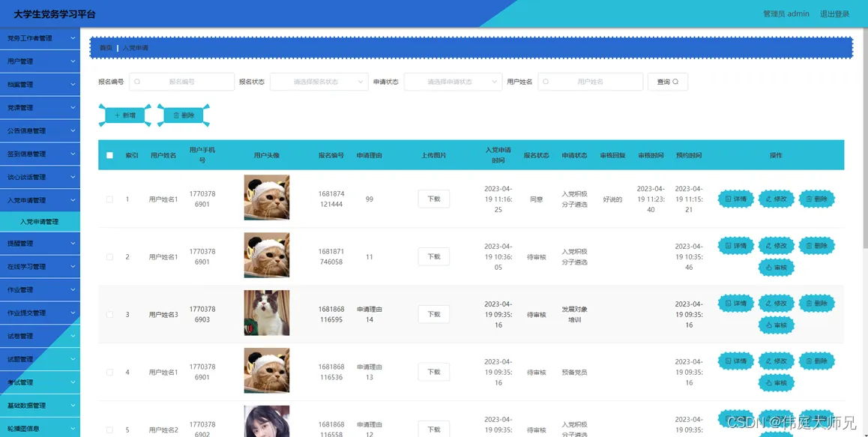Viewport: 868px width, 437px height.
Task: Open 党课管理 sidebar menu
Action: coord(40,107)
